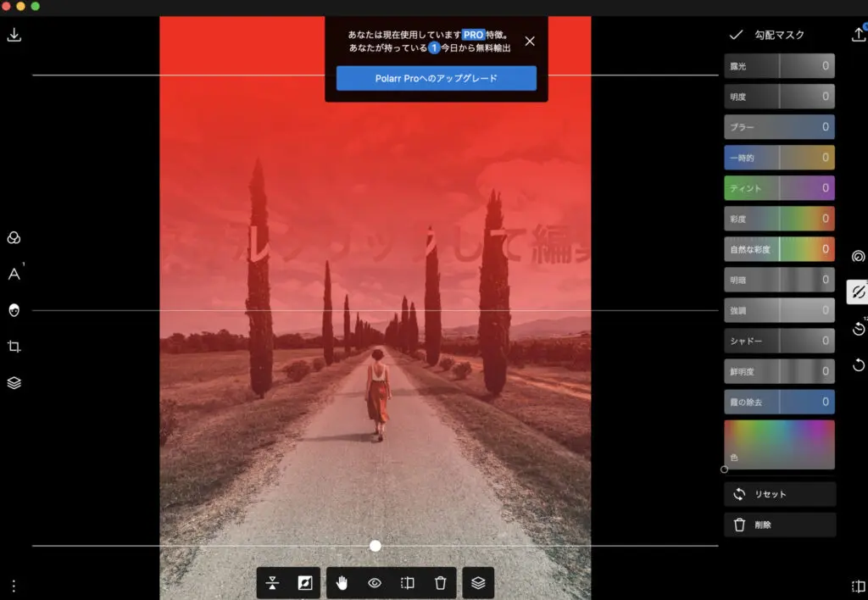Toggle mask visibility with the eye icon
The height and width of the screenshot is (600, 868).
[x=375, y=583]
